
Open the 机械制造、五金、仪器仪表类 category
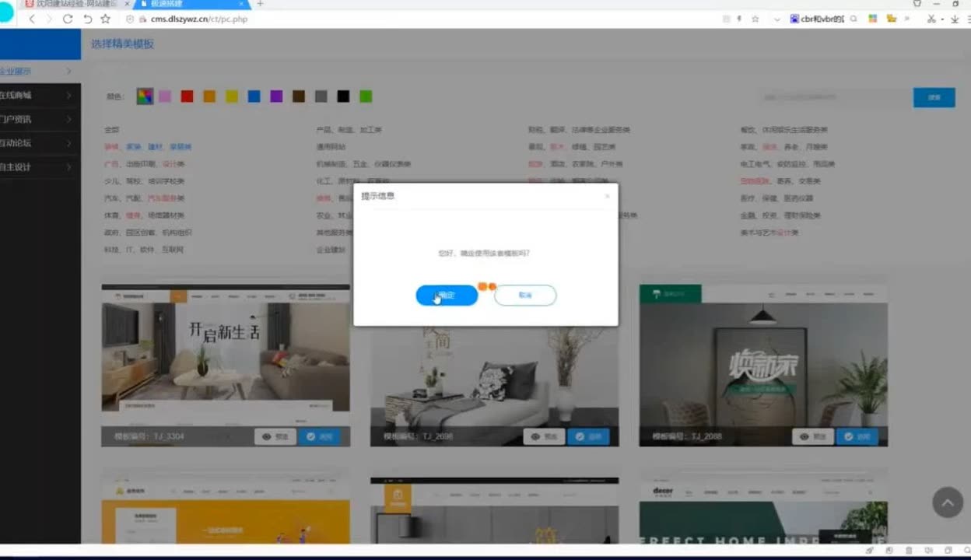click(363, 164)
